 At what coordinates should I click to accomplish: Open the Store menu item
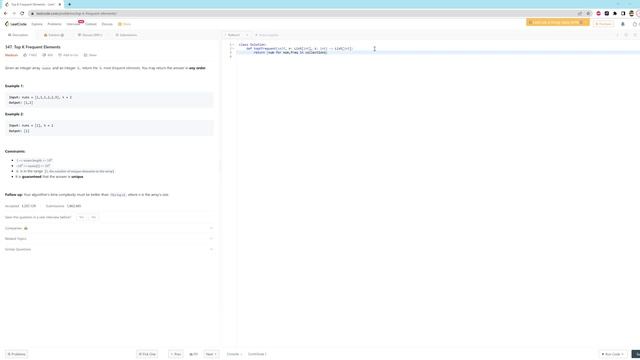point(124,24)
